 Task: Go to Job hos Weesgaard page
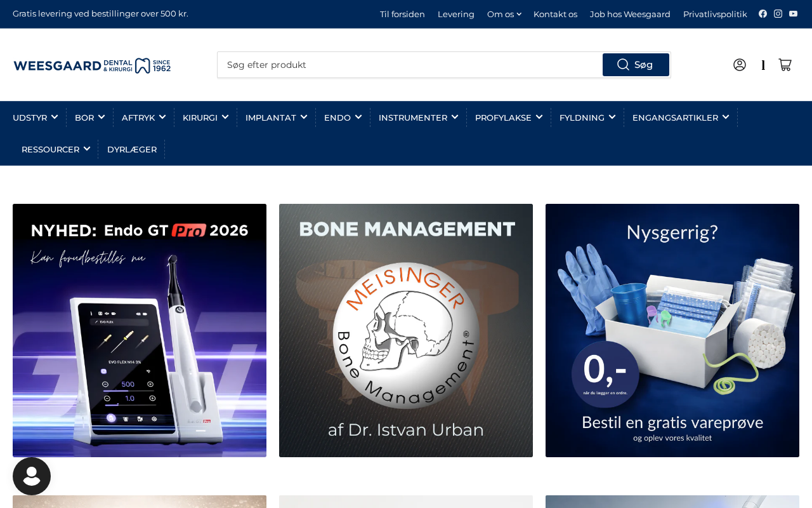[x=630, y=14]
